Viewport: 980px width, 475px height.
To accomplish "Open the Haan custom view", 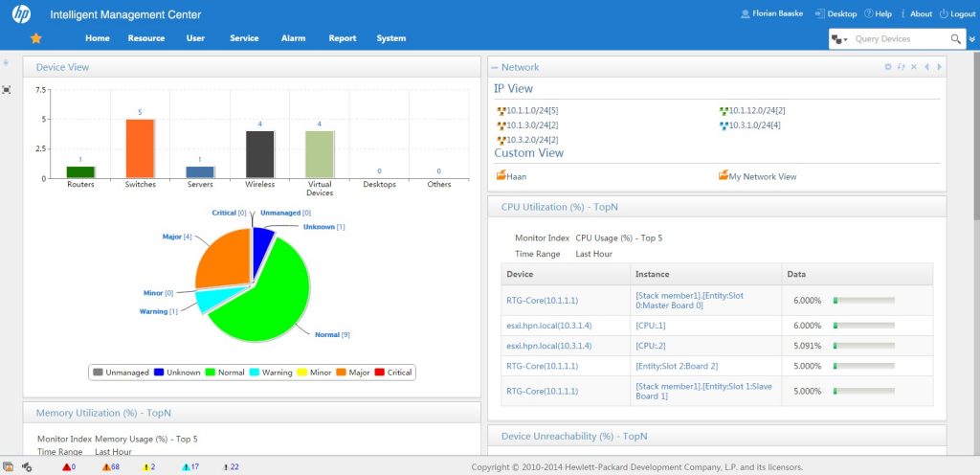I will tap(516, 177).
